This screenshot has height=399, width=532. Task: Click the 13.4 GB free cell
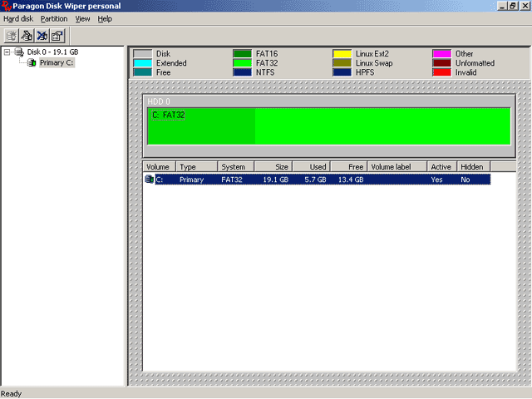351,180
